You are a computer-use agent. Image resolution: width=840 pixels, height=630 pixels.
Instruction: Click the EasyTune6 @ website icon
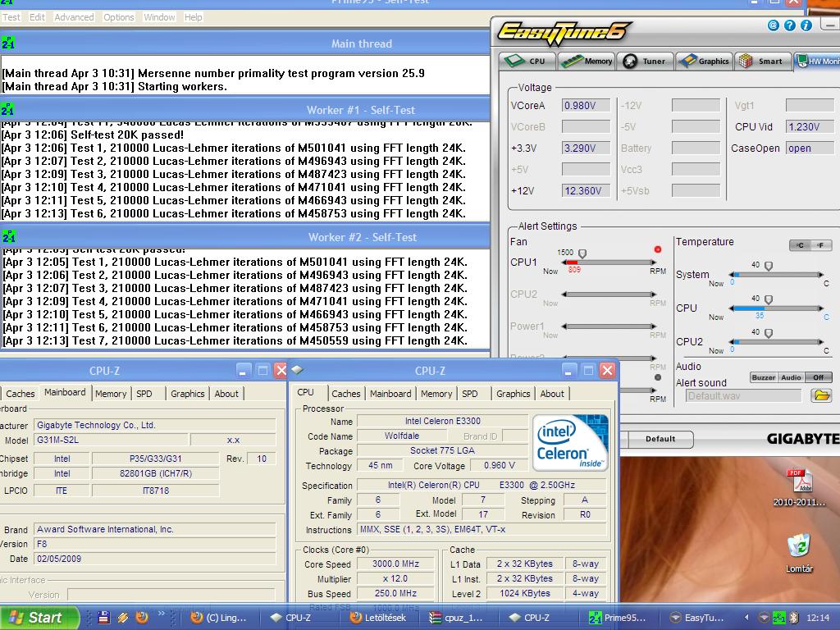click(773, 25)
